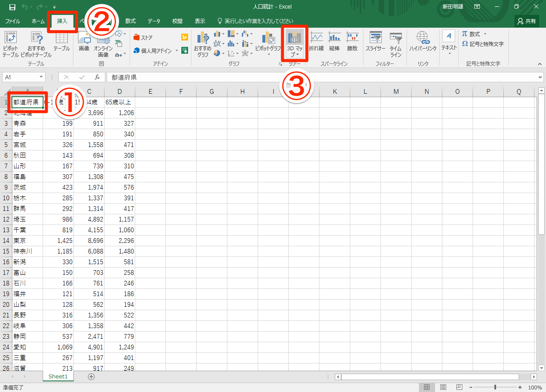Click the SmartArt icon in the 図 group
The width and height of the screenshot is (546, 392).
point(118,43)
